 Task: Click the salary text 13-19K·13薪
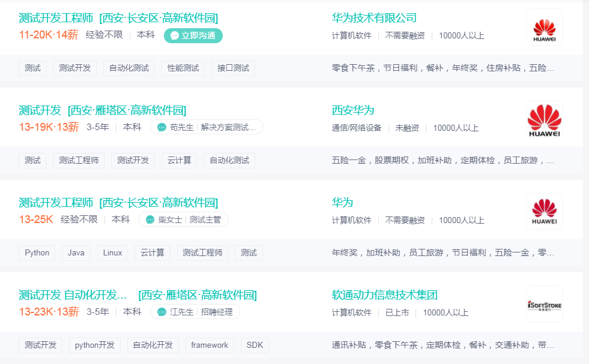49,127
